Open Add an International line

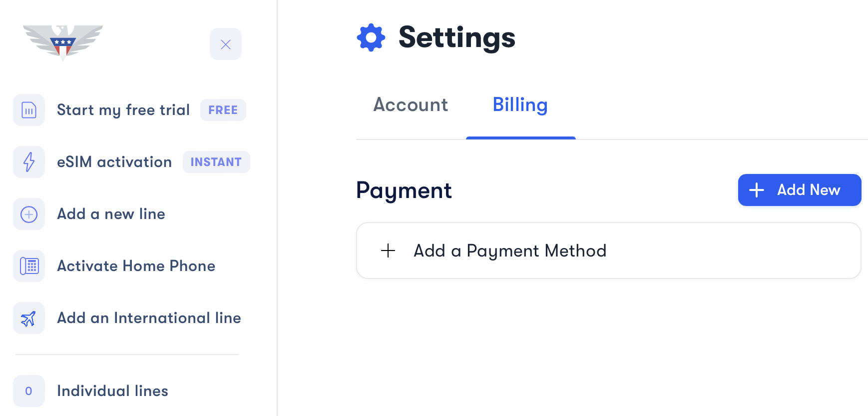click(x=149, y=318)
